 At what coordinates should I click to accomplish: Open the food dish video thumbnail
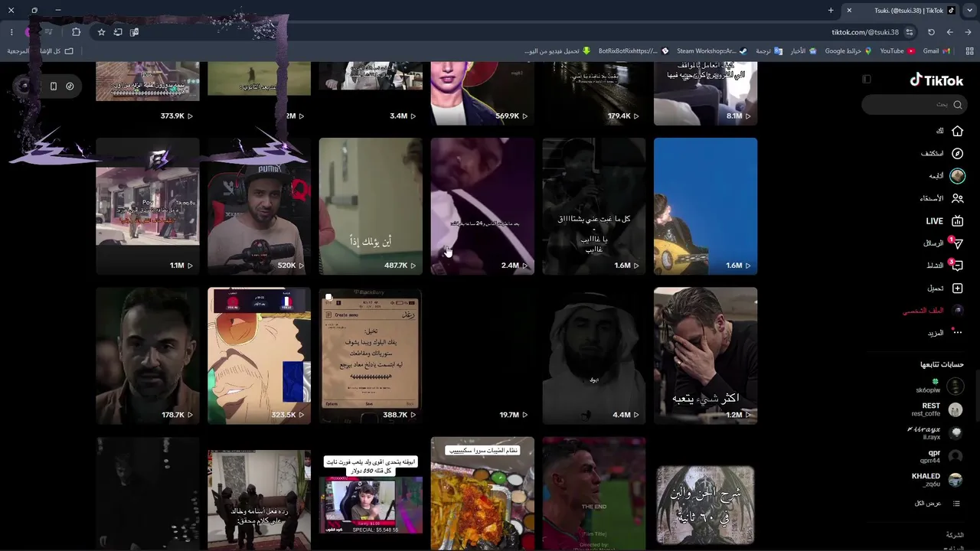click(482, 494)
